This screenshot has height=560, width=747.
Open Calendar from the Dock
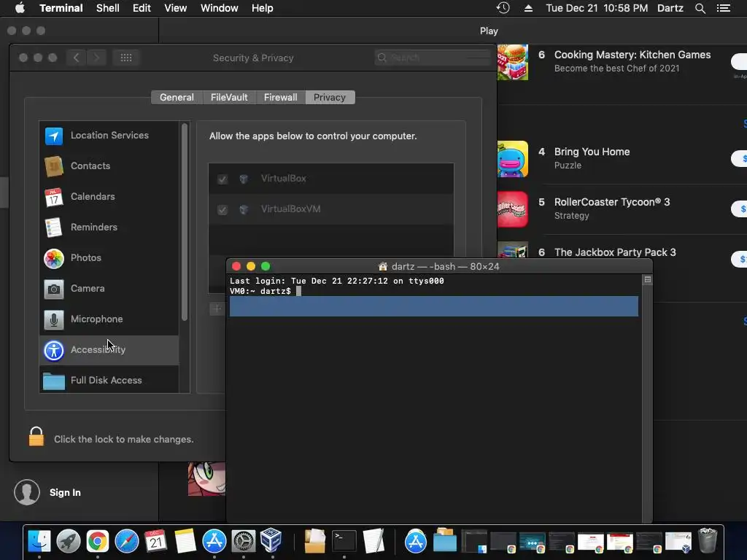(x=156, y=542)
